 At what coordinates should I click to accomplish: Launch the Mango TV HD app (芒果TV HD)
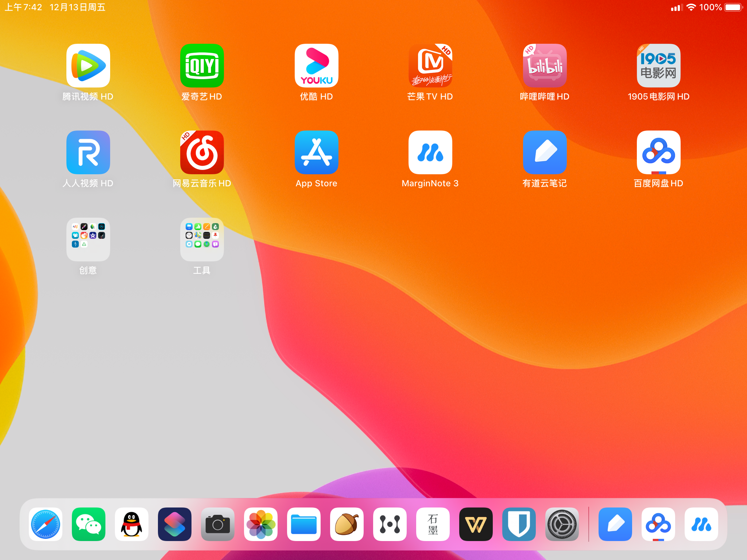(x=430, y=66)
